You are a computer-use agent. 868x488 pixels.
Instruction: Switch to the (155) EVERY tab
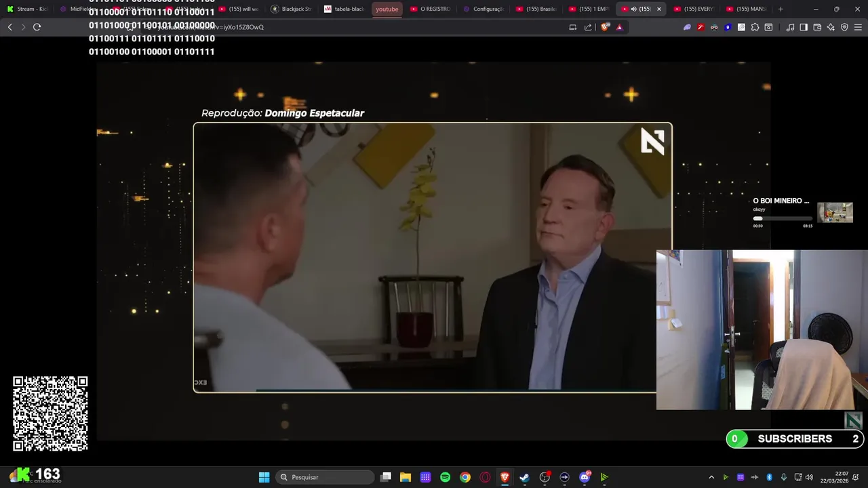(694, 9)
